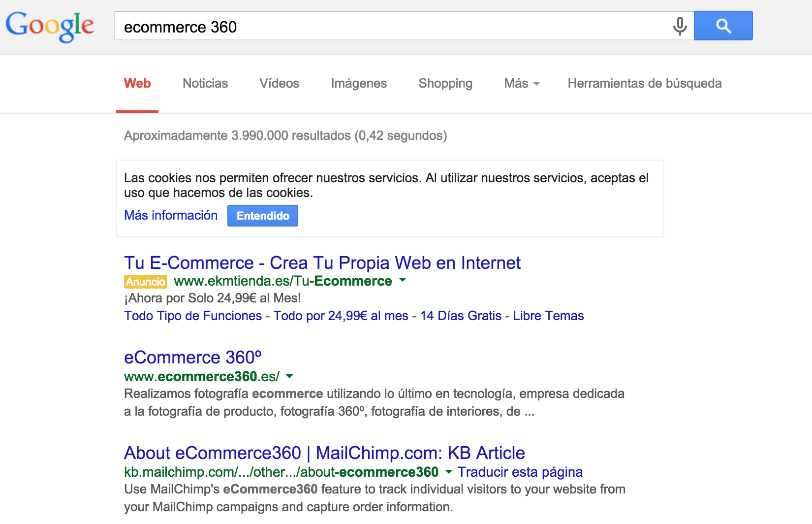Expand the Más dropdown menu
The width and height of the screenshot is (812, 524).
pyautogui.click(x=522, y=84)
